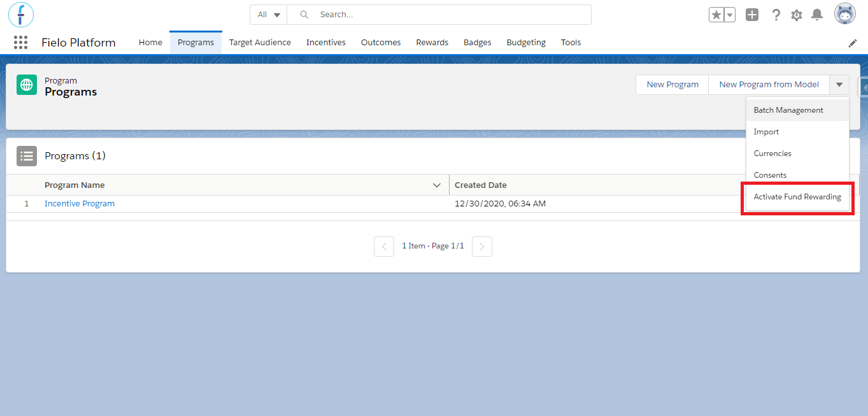Expand the collapsed right side panel
This screenshot has height=416, width=868.
[x=864, y=86]
